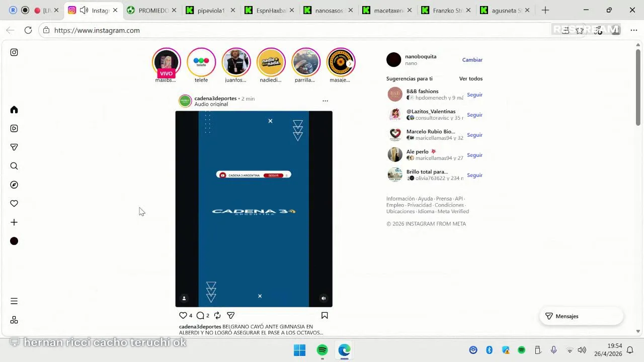Reload the page

(28, 30)
